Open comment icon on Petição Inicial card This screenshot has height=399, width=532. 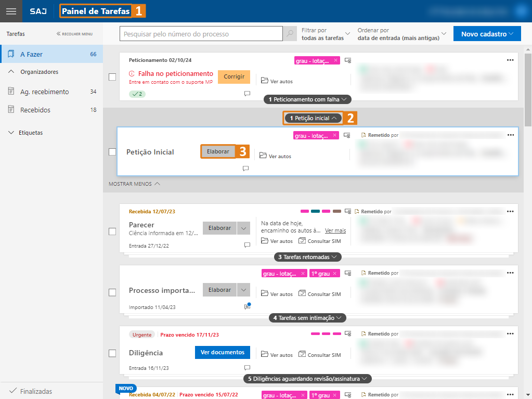click(245, 169)
